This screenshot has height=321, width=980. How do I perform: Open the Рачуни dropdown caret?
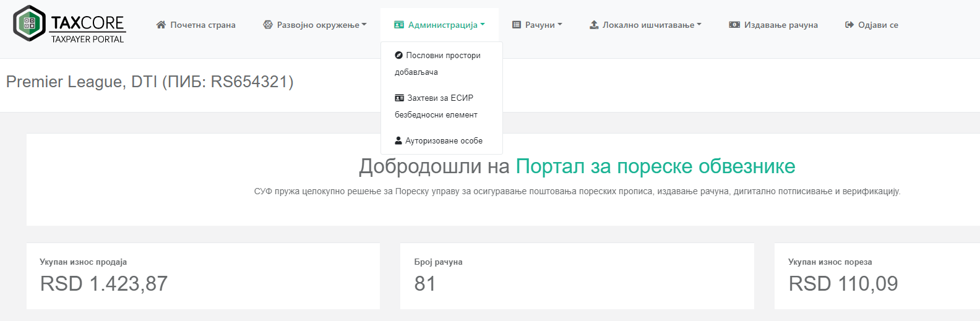pyautogui.click(x=560, y=25)
